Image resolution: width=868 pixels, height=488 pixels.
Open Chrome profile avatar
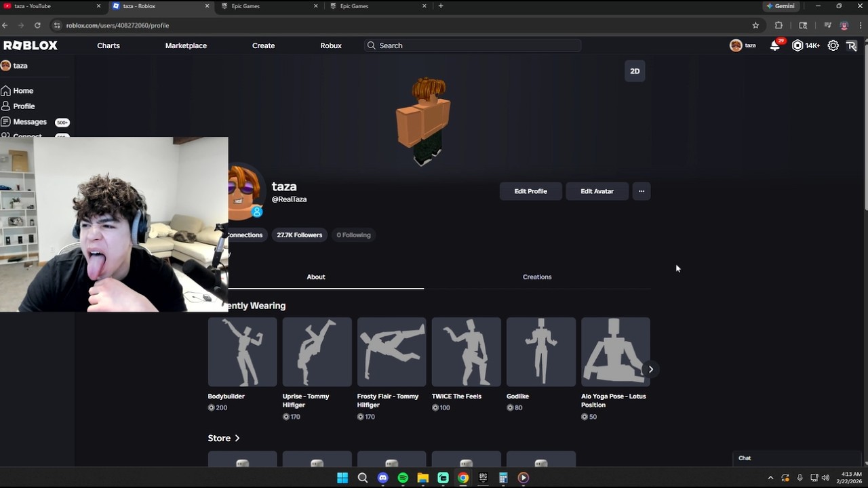[x=844, y=25]
